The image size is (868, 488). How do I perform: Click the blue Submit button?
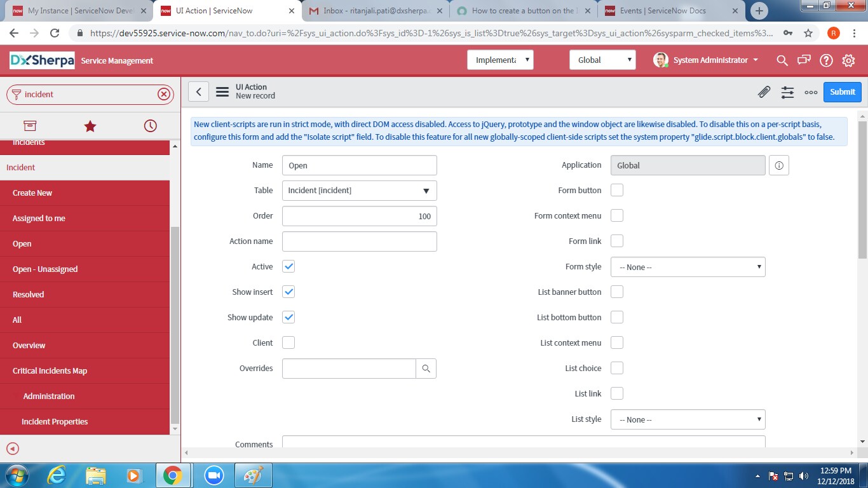point(843,91)
